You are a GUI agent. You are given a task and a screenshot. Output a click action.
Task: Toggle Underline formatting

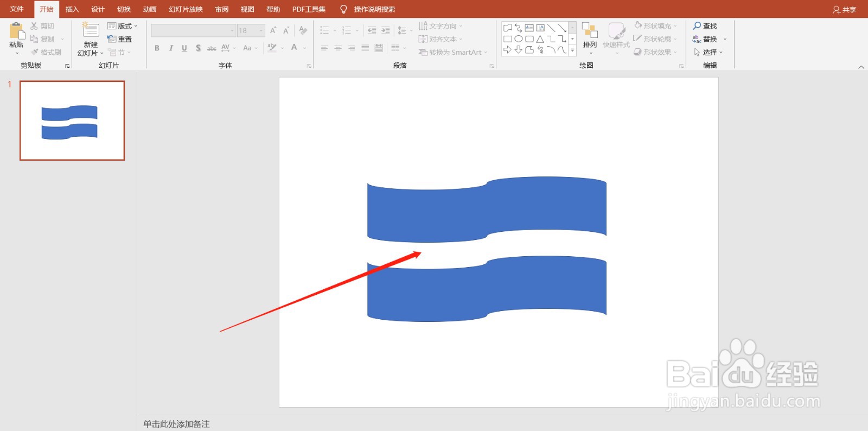(184, 48)
